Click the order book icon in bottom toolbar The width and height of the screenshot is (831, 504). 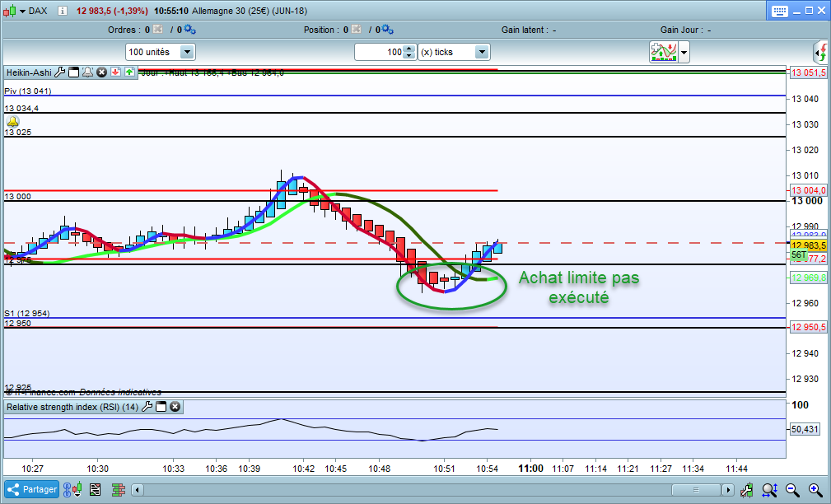click(118, 490)
